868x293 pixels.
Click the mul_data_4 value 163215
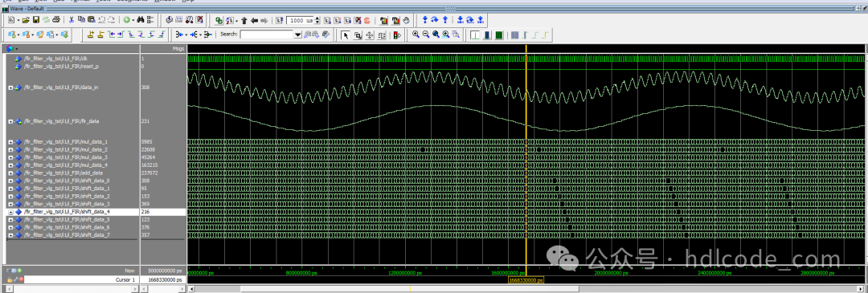tap(150, 165)
